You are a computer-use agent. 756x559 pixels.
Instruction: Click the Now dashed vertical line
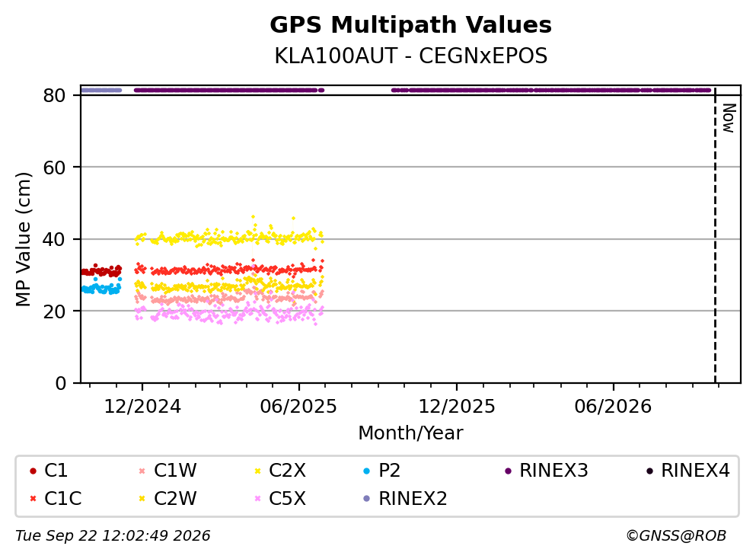tap(715, 235)
